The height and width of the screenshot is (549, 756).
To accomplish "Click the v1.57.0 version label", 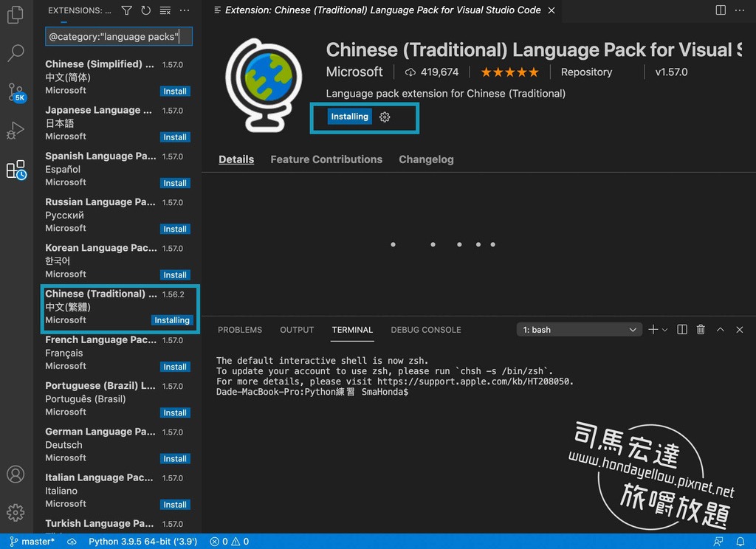I will [x=671, y=72].
